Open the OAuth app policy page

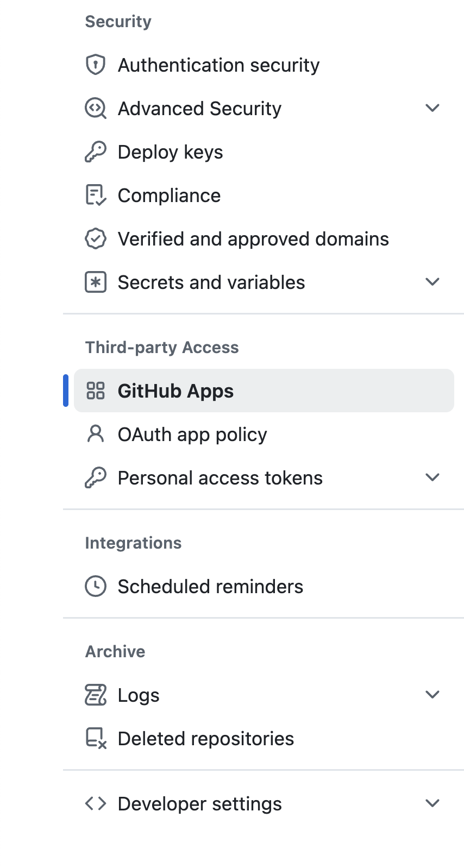pyautogui.click(x=192, y=435)
